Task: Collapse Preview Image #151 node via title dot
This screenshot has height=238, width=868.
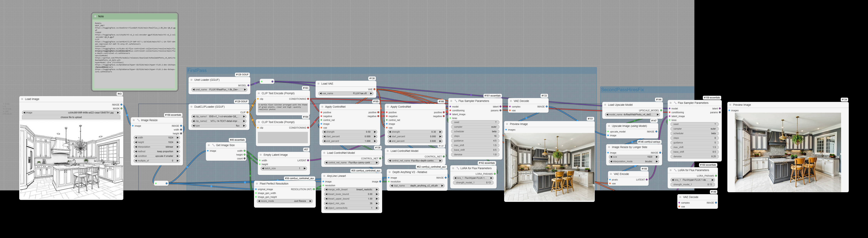Action: tap(507, 124)
